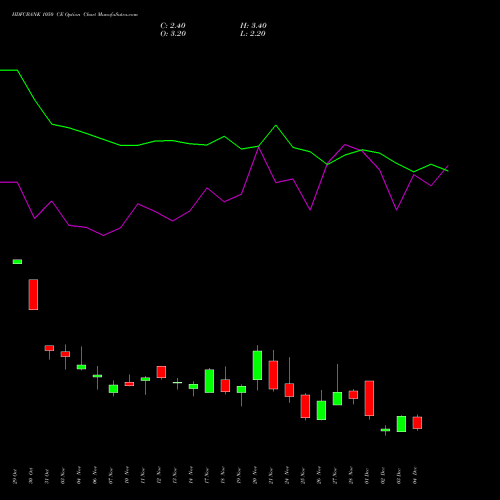The image size is (500, 500).
Task: Click the 31 Oct date label
Action: pyautogui.click(x=47, y=476)
